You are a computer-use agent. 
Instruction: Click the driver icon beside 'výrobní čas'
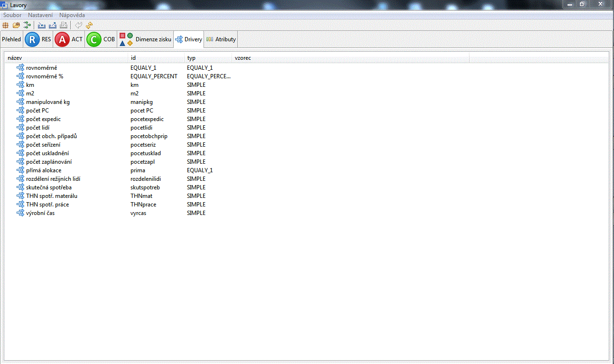(20, 213)
